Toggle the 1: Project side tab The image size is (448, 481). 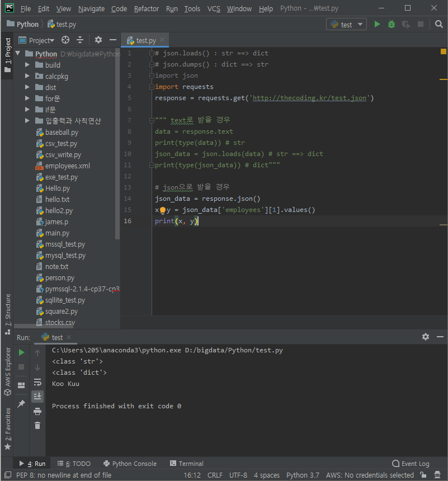pos(7,55)
